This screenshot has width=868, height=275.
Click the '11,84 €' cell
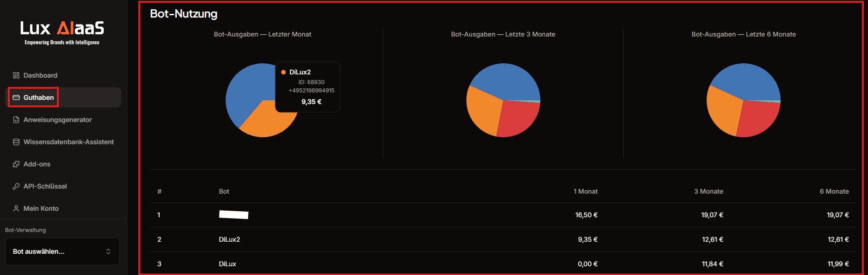point(712,264)
